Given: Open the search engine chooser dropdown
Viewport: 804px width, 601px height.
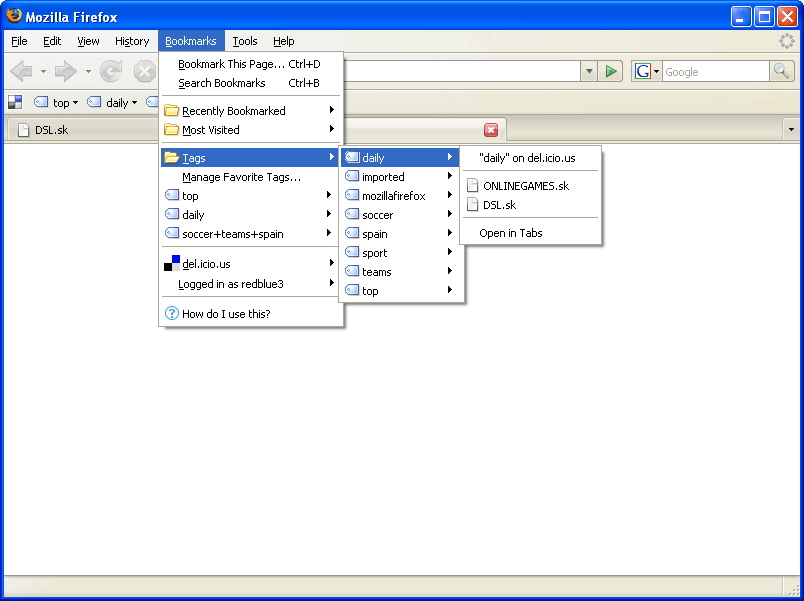Looking at the screenshot, I should tap(656, 72).
